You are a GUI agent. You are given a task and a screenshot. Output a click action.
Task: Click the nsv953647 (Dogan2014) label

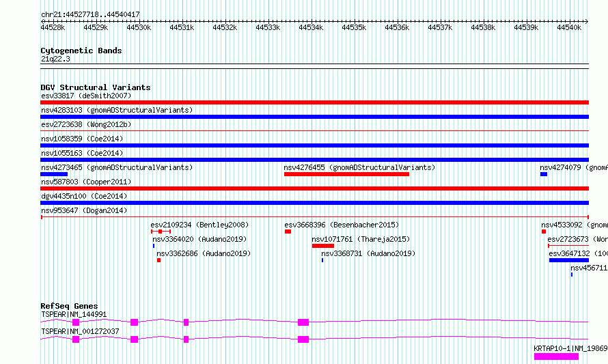[x=84, y=210]
